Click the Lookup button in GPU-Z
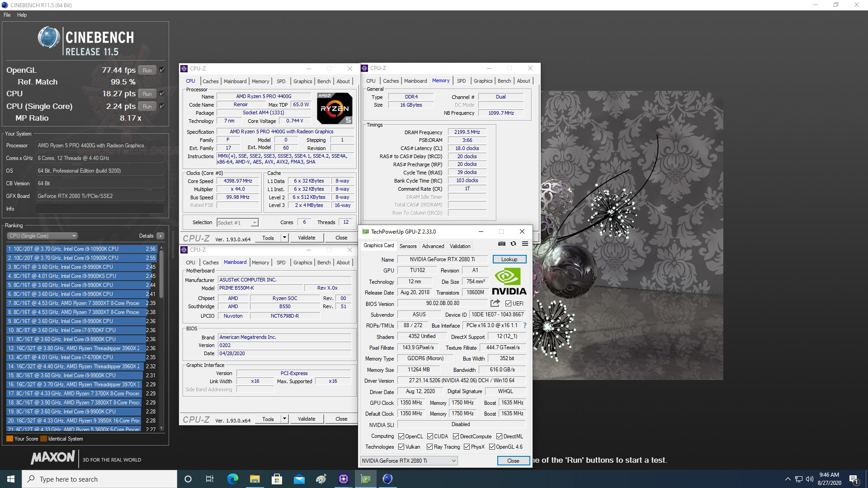Screen dimensions: 868x488 tap(509, 259)
